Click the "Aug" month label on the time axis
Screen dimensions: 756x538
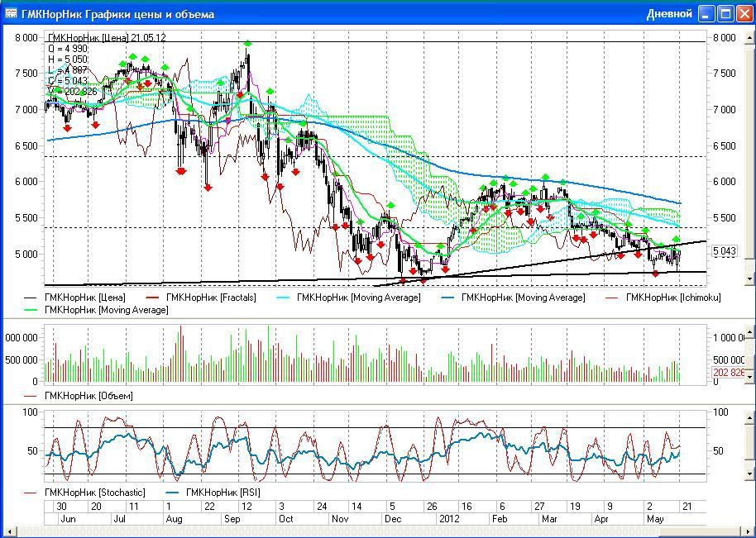click(174, 519)
